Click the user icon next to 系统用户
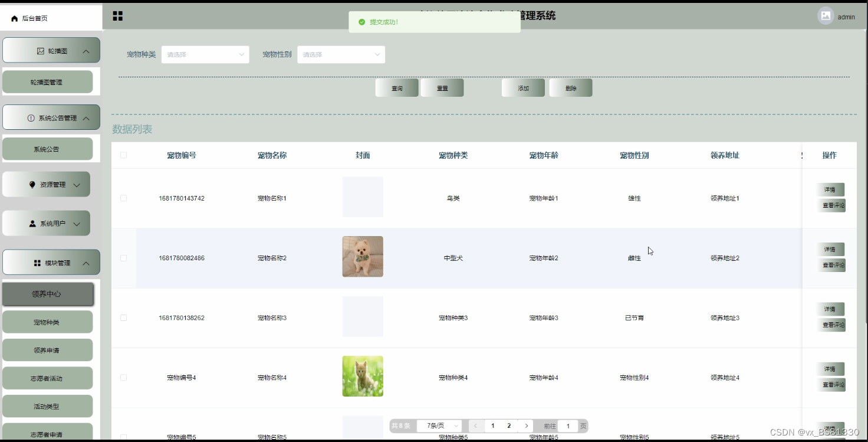The width and height of the screenshot is (868, 442). 32,224
